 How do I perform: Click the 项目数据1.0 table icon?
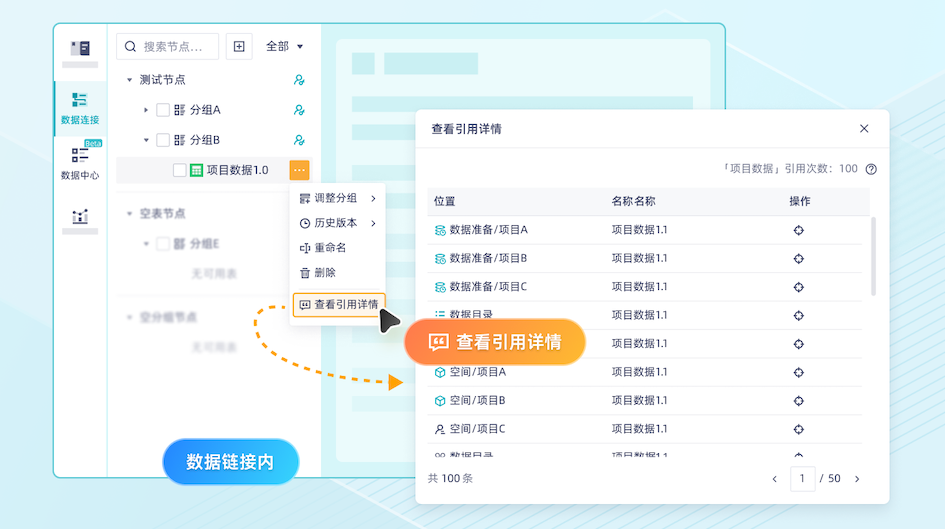click(196, 170)
